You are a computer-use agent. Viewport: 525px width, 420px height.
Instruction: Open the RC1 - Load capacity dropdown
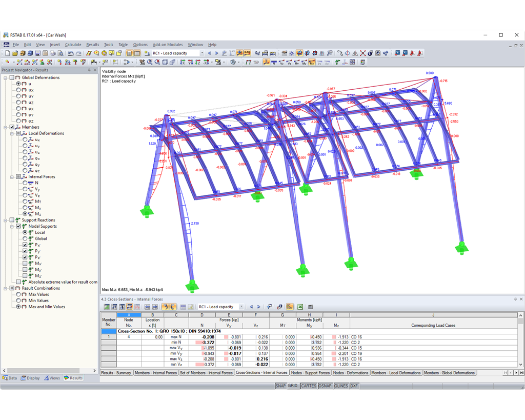203,52
